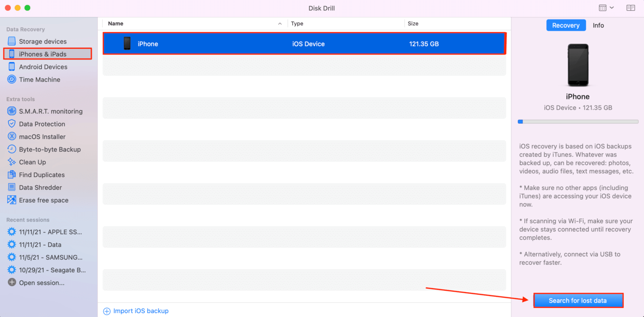Load the 11/11/21 - APPLE SS session

50,232
